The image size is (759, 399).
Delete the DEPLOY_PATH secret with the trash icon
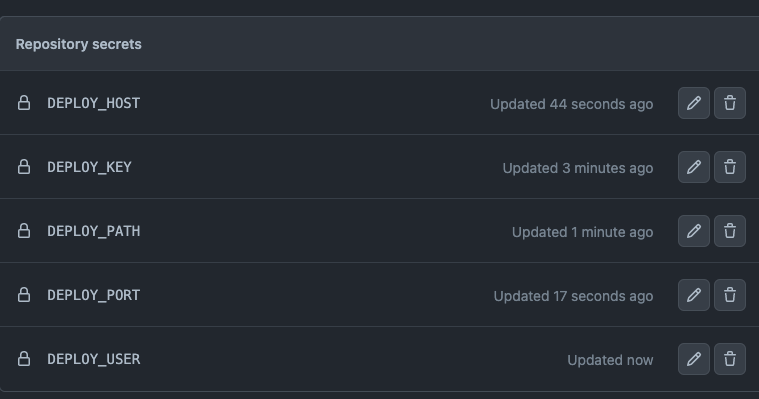tap(730, 231)
